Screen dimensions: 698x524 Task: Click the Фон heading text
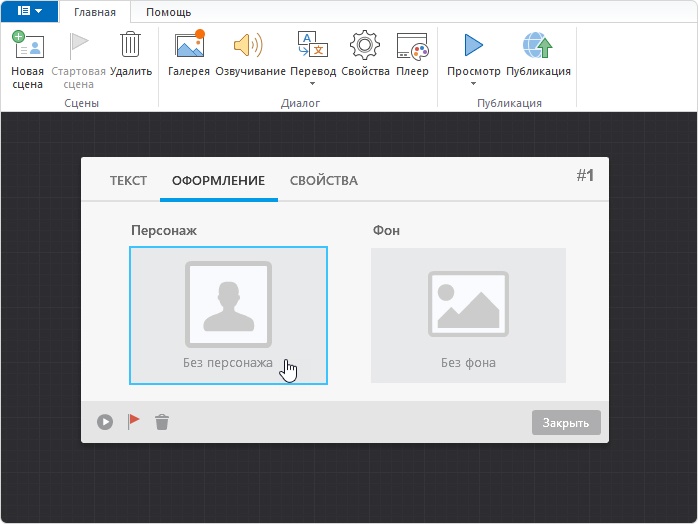click(x=386, y=230)
